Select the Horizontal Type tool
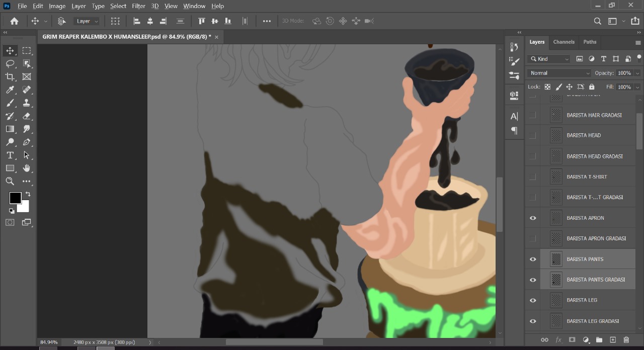 click(x=10, y=155)
